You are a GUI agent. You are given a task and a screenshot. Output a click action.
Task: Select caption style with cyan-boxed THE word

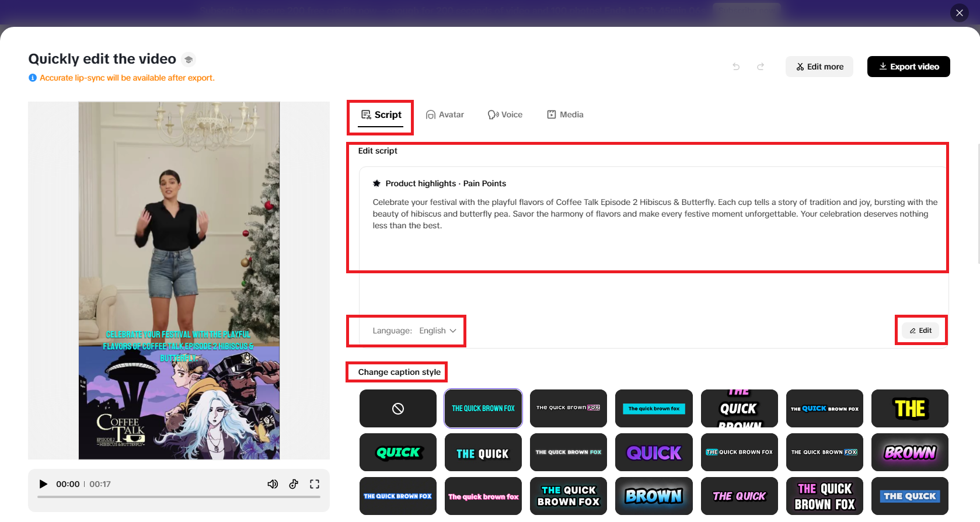point(740,453)
